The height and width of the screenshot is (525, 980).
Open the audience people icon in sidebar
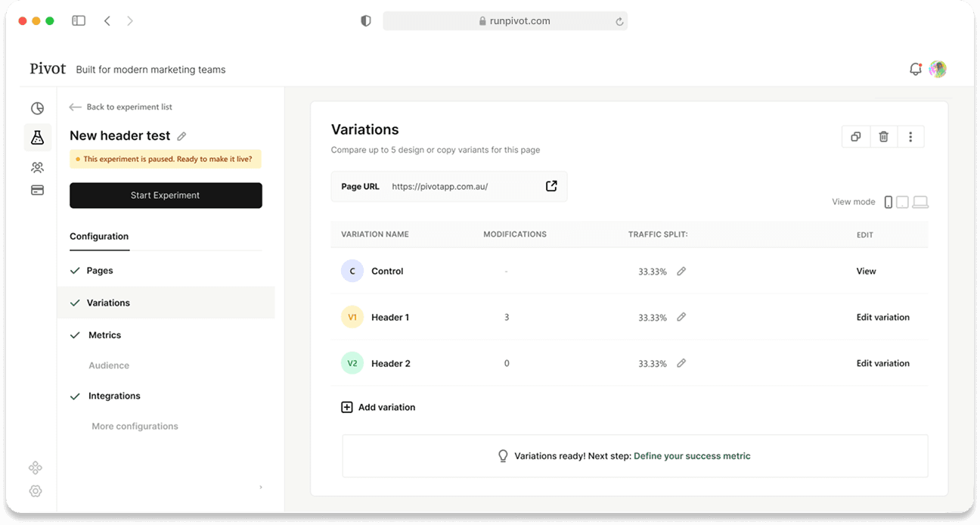point(37,167)
